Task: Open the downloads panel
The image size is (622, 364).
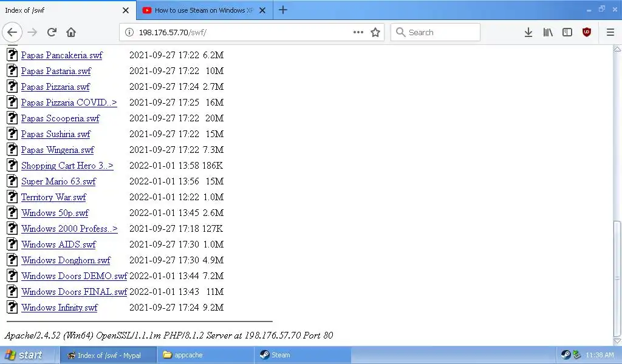Action: (528, 32)
